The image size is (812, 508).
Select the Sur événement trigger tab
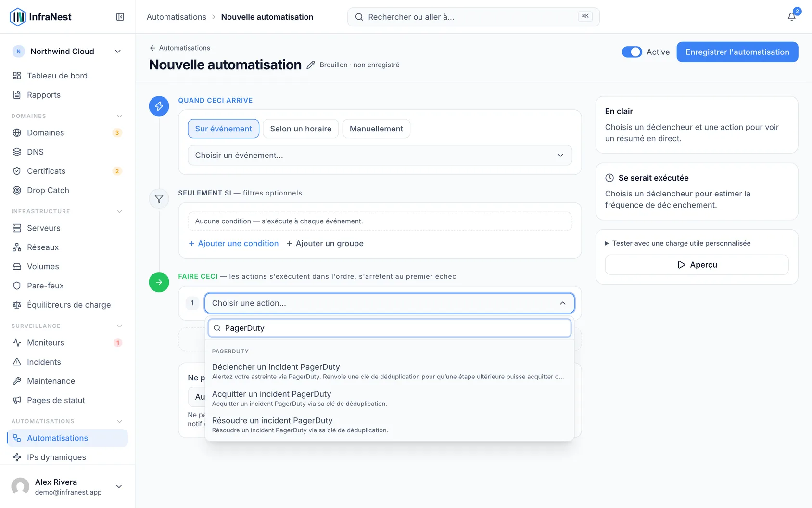223,129
